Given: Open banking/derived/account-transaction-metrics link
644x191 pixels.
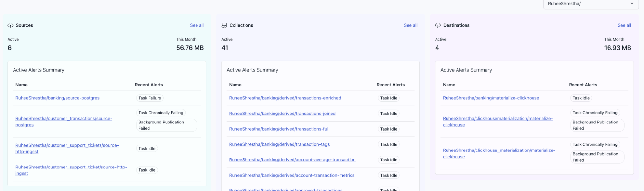Looking at the screenshot, I should click(292, 175).
